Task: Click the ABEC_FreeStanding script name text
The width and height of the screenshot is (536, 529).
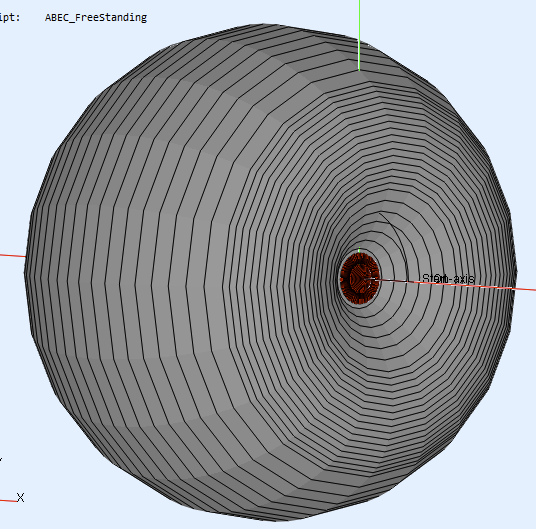Action: 96,17
